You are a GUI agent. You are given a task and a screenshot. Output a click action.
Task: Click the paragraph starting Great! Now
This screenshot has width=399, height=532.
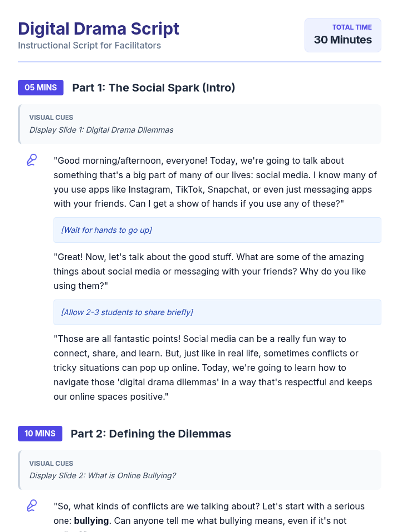click(210, 271)
